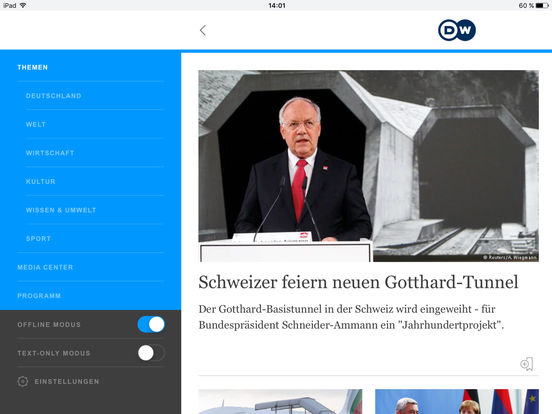Tap the back arrow in header

pyautogui.click(x=203, y=30)
